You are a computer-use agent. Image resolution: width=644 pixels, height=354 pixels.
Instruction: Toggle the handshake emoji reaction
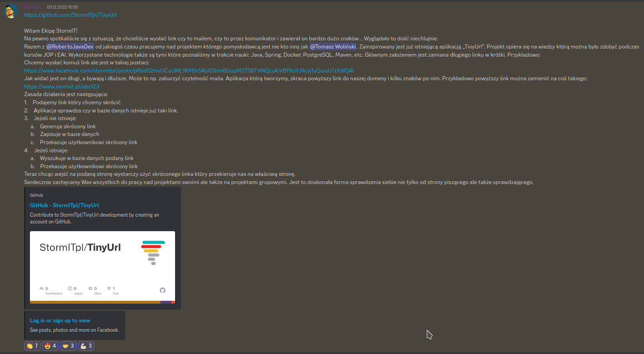(x=68, y=346)
